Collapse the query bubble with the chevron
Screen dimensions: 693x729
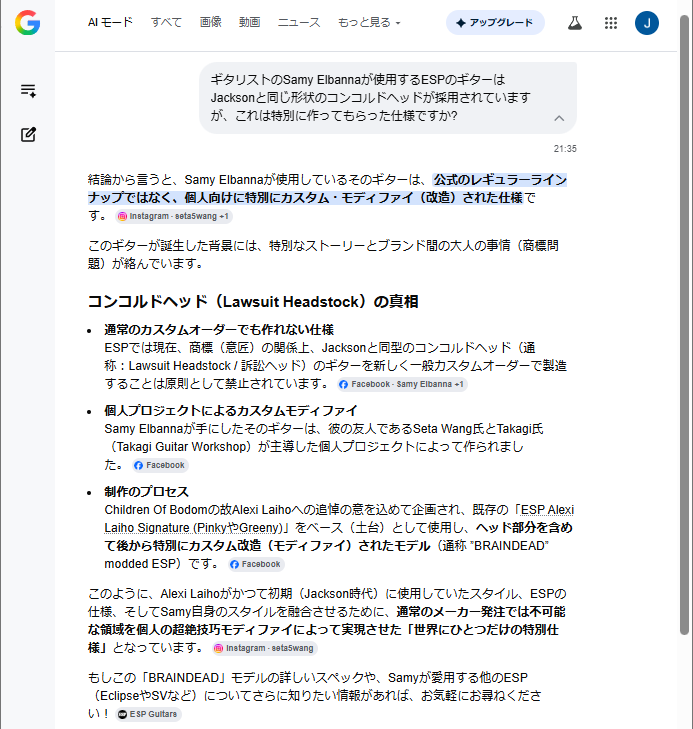(x=559, y=118)
